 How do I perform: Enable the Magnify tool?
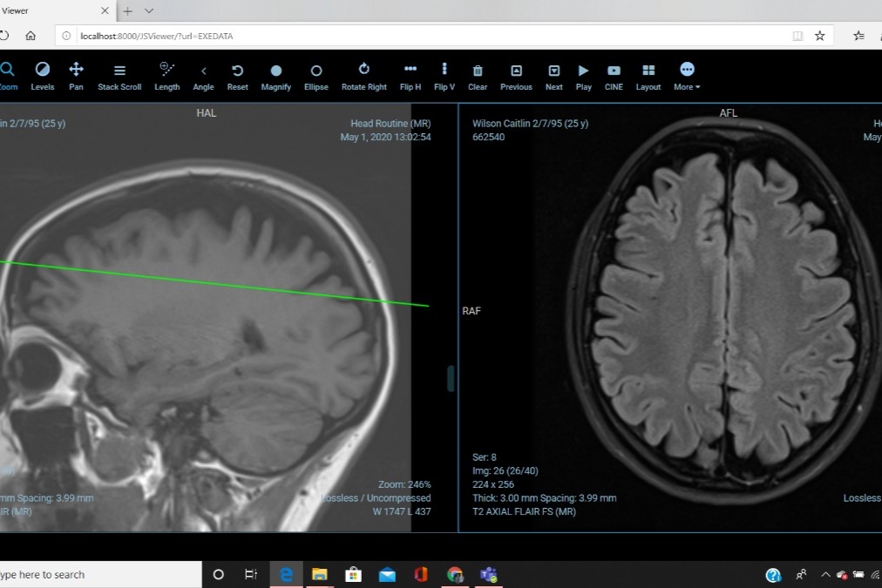pos(275,76)
